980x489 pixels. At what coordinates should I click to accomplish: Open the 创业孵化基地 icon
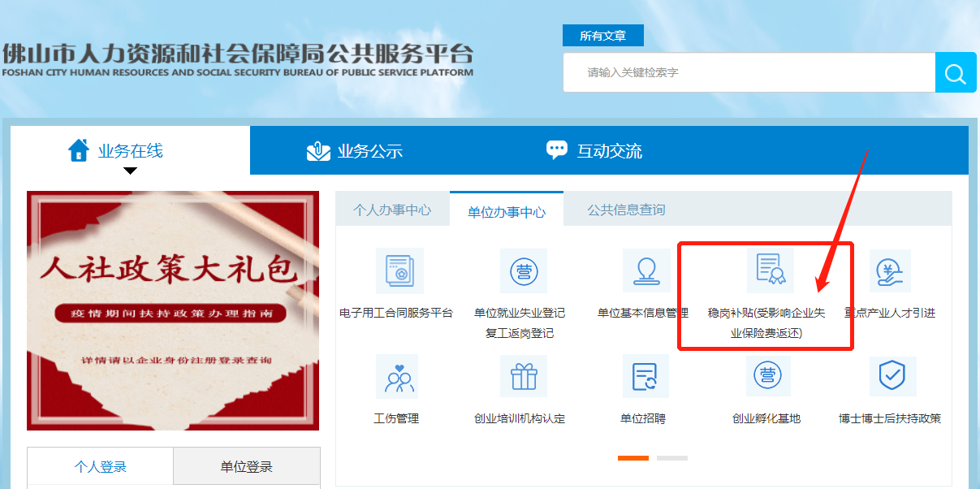pos(767,376)
